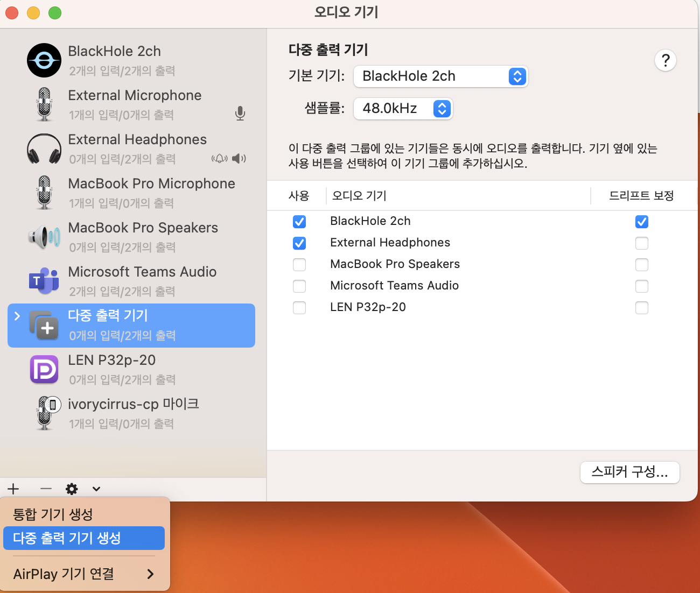Click the 드리프트 보정 column header
This screenshot has width=700, height=593.
point(641,196)
